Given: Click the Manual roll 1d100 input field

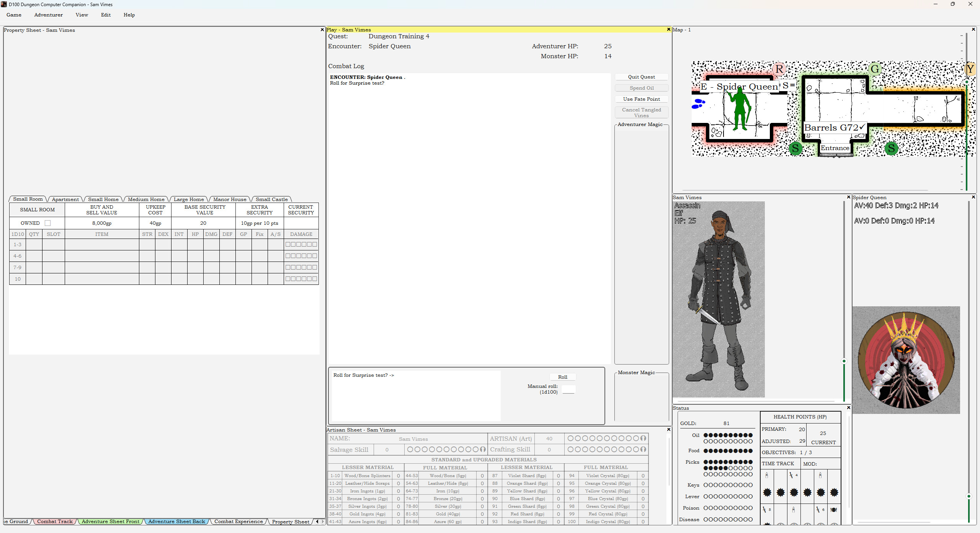Looking at the screenshot, I should point(568,389).
